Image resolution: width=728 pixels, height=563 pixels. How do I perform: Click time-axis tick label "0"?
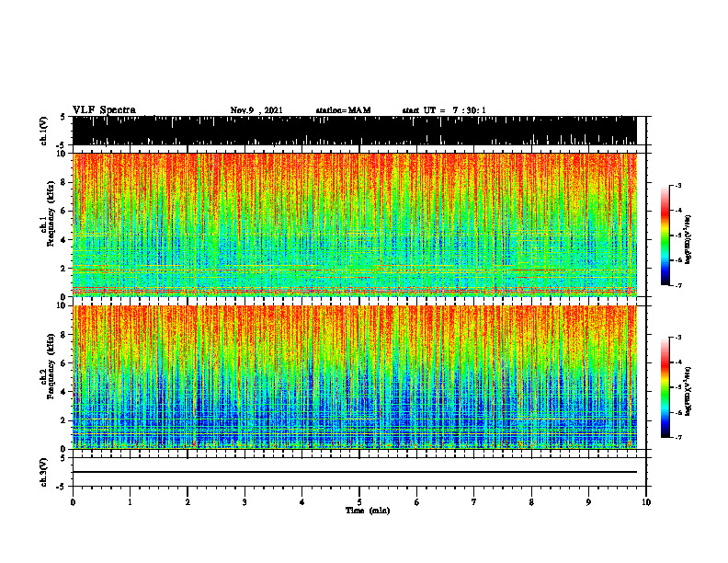coord(73,502)
